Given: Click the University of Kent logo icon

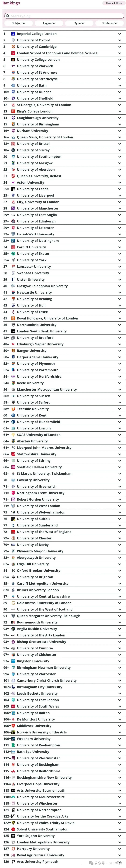Looking at the screenshot, I should [x=13, y=416].
